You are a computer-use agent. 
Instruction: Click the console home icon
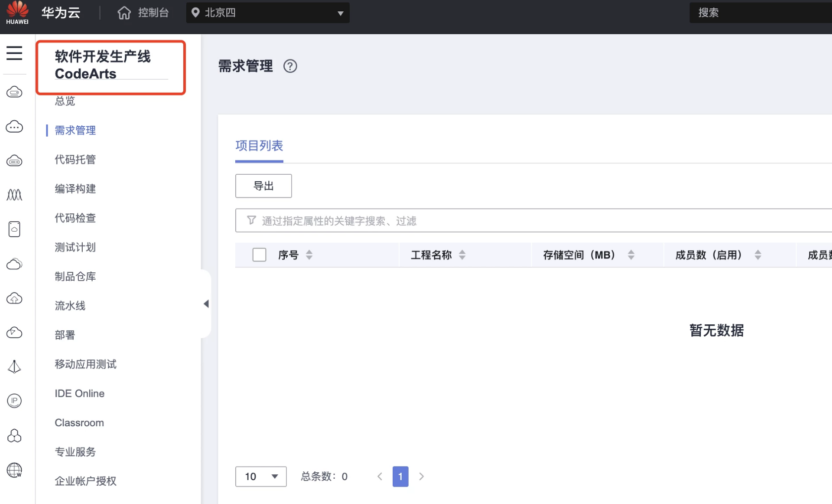(124, 13)
